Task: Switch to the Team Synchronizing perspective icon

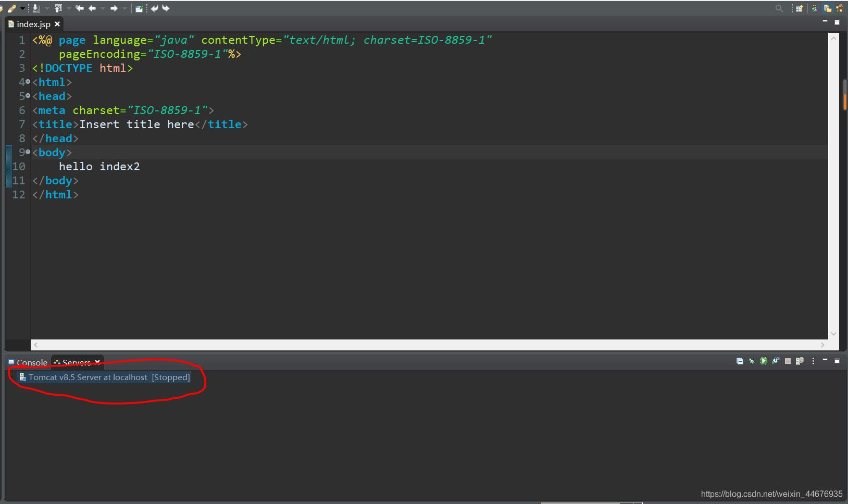Action: pos(840,8)
